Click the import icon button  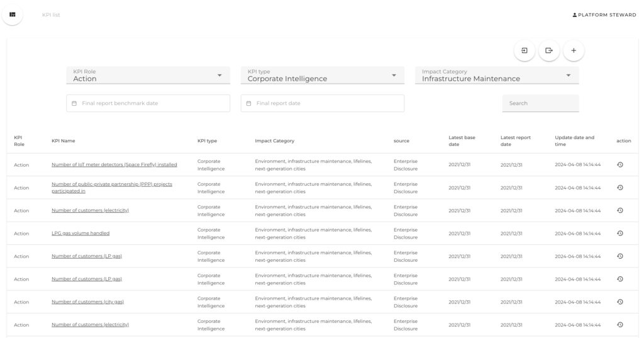point(525,50)
